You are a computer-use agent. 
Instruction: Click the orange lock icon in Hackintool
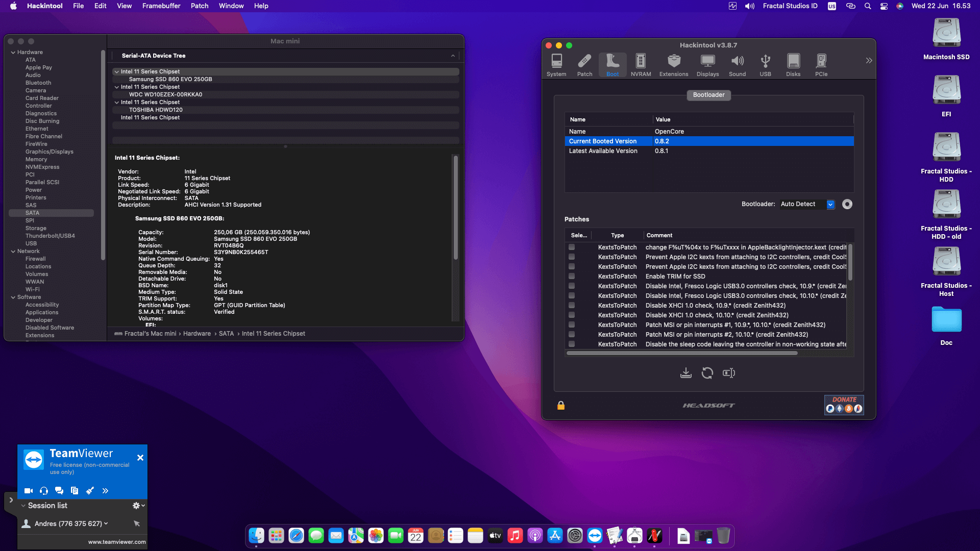tap(561, 406)
